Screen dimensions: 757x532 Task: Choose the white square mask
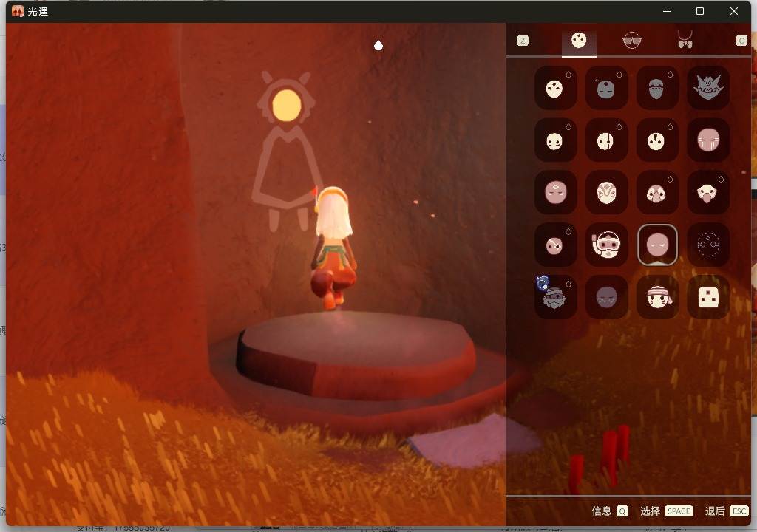707,297
